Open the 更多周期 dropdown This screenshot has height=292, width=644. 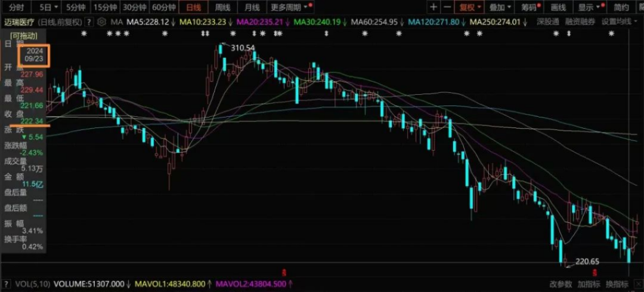(290, 7)
